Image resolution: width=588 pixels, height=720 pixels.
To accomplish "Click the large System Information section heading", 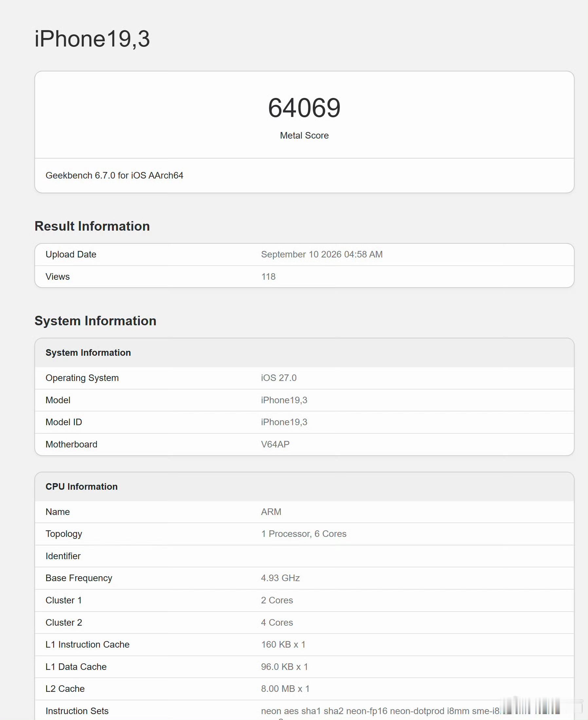I will pos(96,321).
